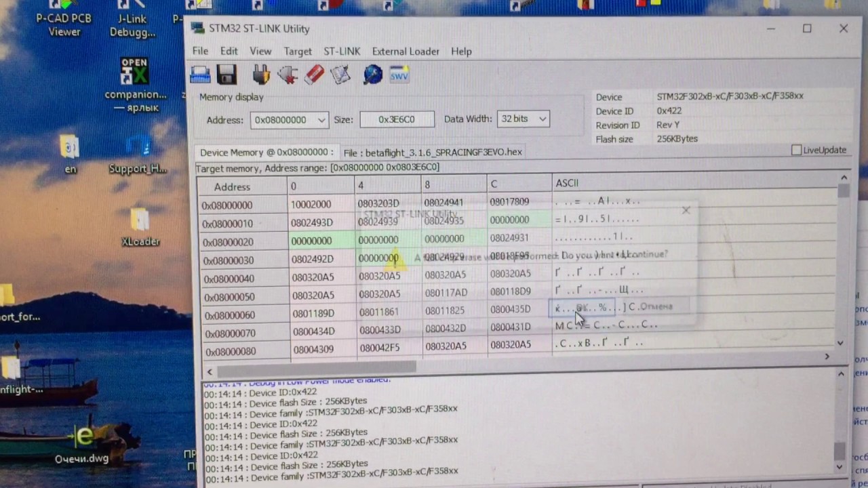Screen dimensions: 868x488
Task: Click the Open file toolbar icon
Action: click(200, 75)
